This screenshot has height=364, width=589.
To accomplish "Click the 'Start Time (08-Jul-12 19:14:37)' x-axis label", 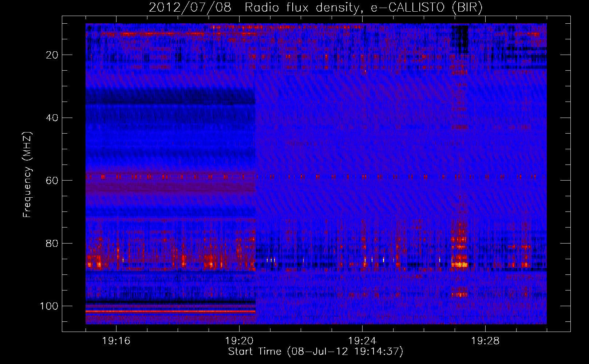I will [x=316, y=352].
